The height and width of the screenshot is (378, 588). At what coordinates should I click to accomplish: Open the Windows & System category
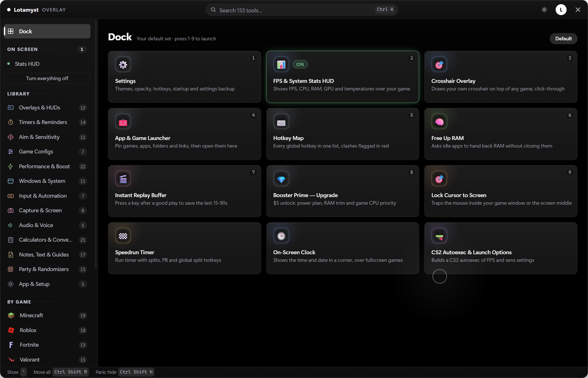pos(47,181)
